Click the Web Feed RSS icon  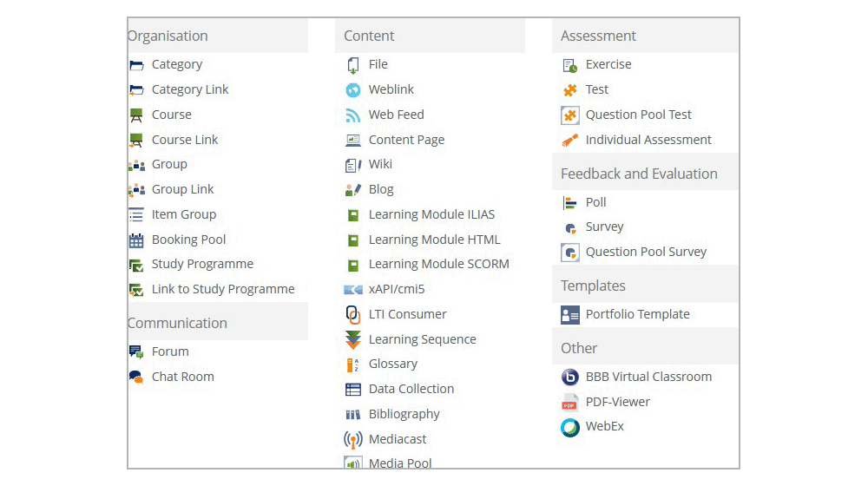click(x=352, y=115)
